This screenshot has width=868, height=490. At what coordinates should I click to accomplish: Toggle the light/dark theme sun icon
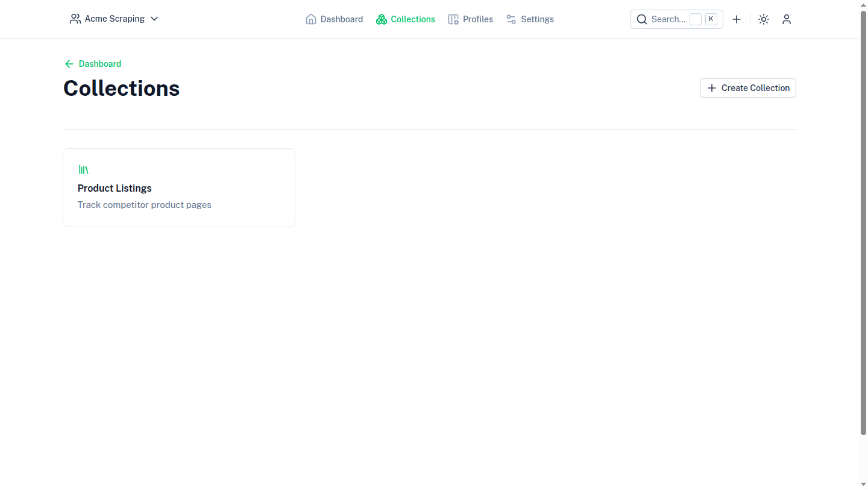pyautogui.click(x=764, y=19)
